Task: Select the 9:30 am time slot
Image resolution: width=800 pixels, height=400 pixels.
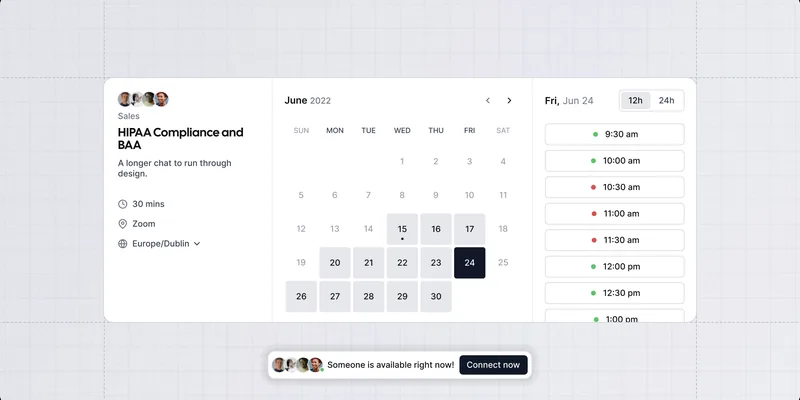Action: 614,134
